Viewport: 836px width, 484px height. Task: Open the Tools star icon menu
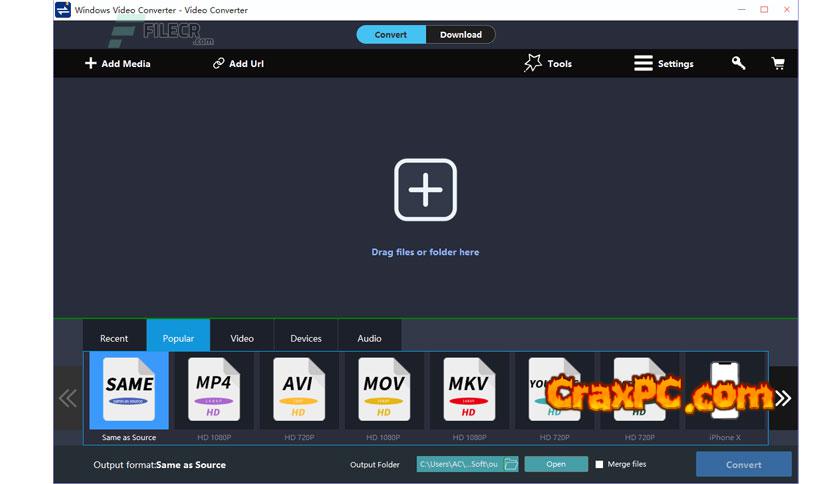pos(534,63)
